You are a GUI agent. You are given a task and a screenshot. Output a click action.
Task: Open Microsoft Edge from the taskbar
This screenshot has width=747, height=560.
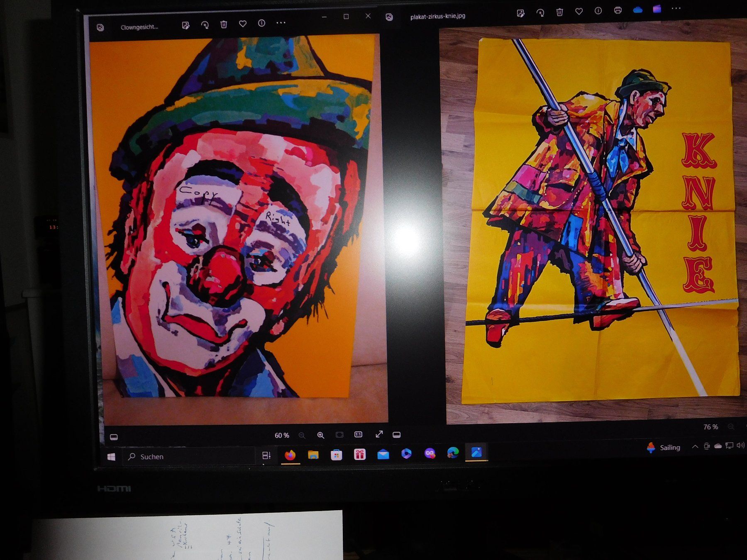tap(453, 453)
